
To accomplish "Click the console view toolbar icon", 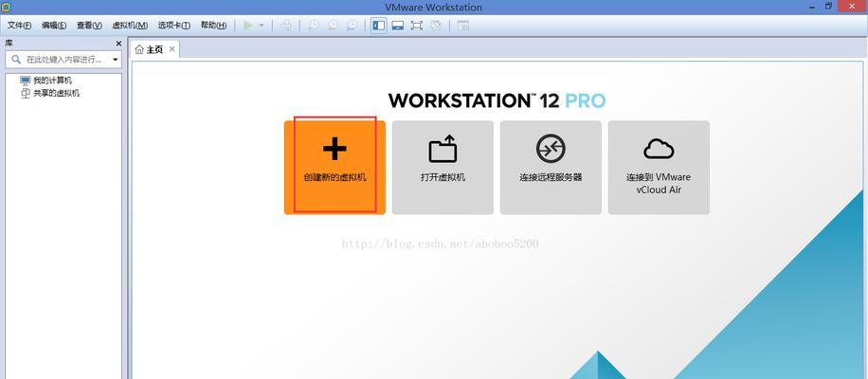I will pos(462,26).
